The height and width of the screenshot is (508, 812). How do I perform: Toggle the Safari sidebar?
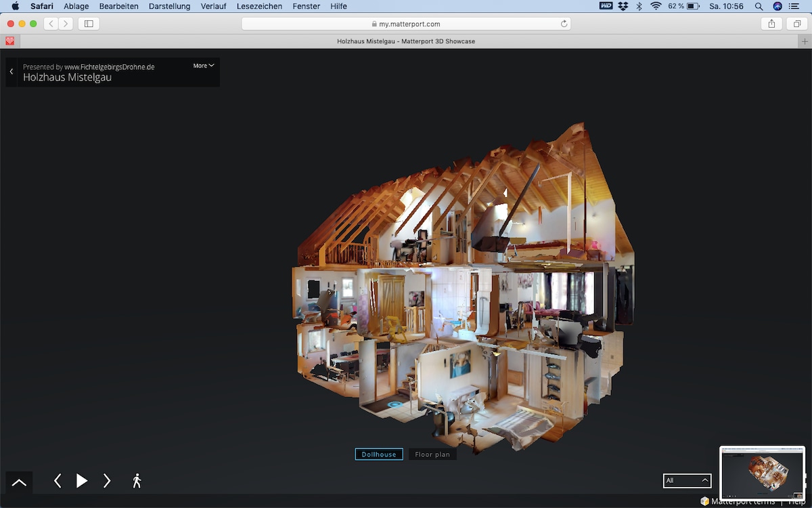(89, 24)
